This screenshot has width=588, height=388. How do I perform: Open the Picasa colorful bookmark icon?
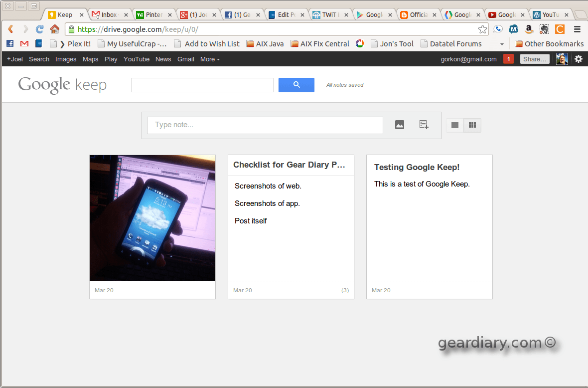pos(360,43)
